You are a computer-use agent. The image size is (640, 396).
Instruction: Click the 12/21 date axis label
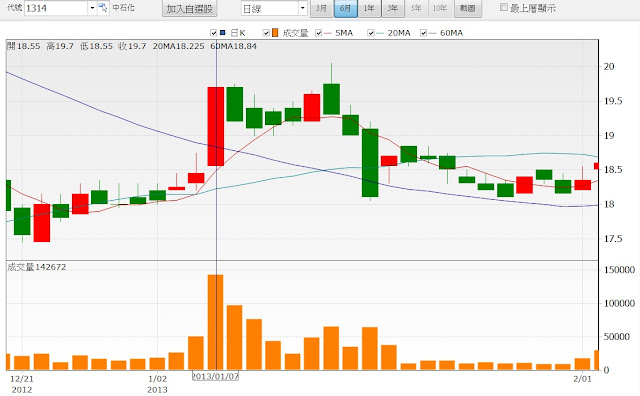[x=22, y=379]
